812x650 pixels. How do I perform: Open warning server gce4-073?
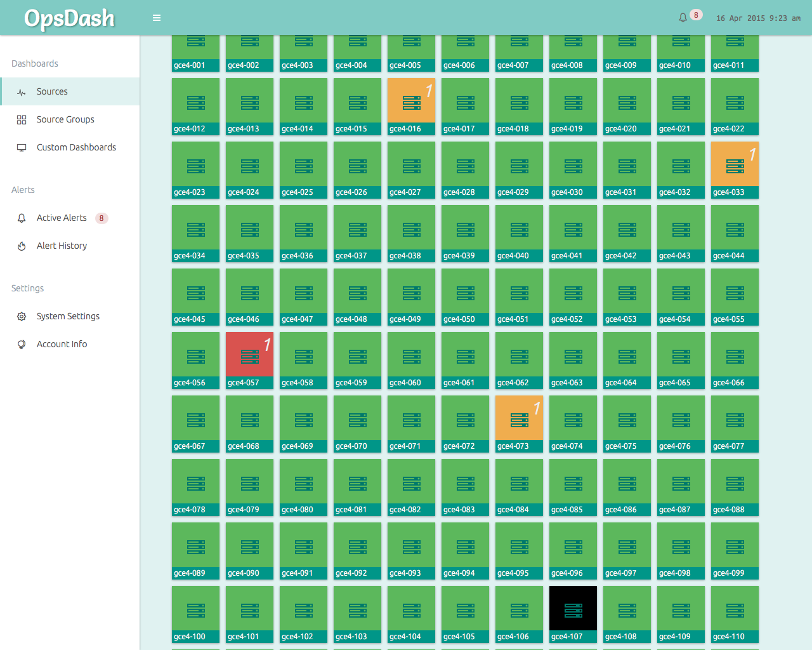518,423
